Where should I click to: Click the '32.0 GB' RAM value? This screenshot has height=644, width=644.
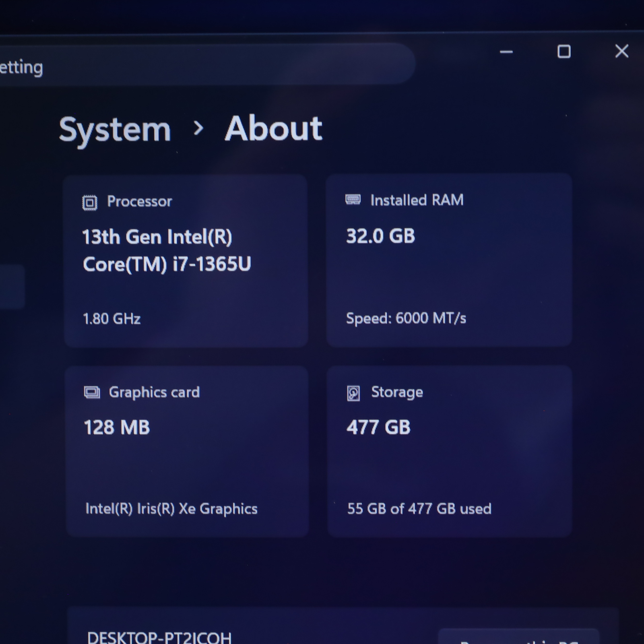pyautogui.click(x=381, y=236)
